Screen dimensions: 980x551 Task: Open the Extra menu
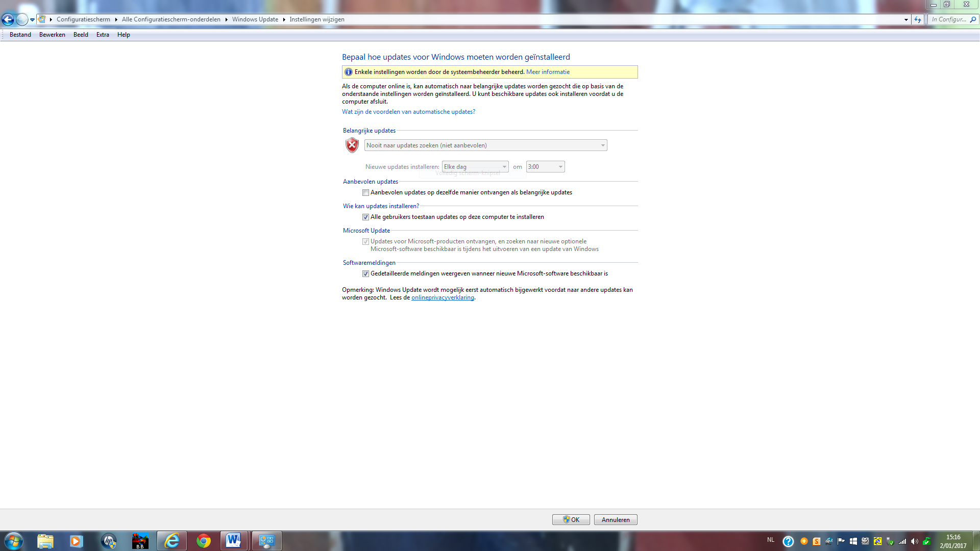click(103, 35)
